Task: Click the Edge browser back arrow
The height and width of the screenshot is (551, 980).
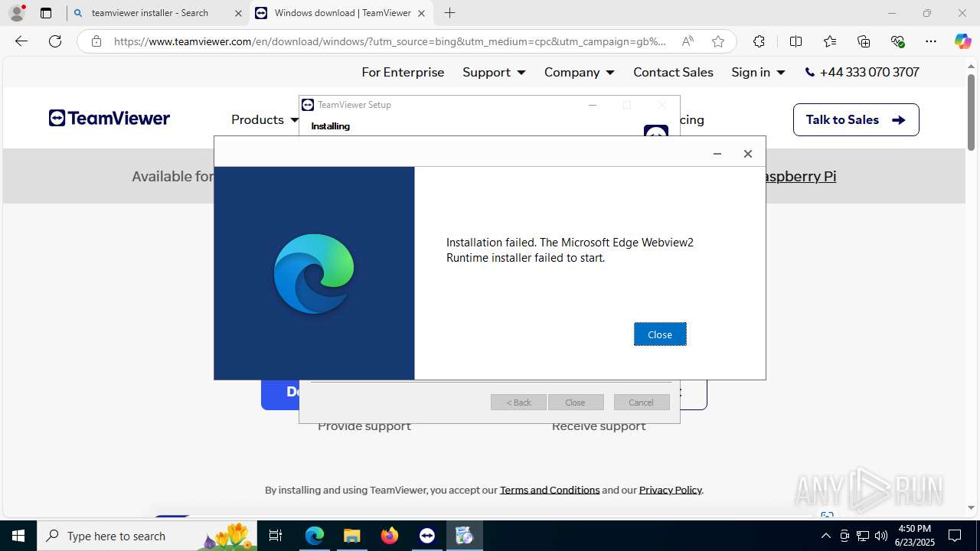Action: [x=21, y=41]
